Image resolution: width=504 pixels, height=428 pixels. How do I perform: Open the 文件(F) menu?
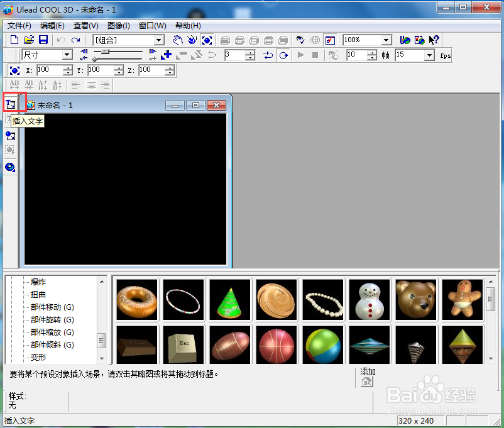19,26
